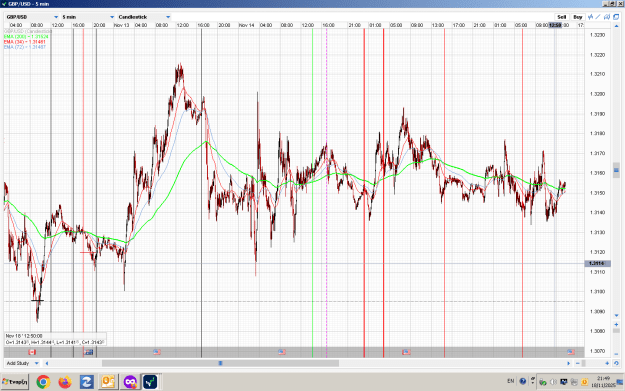Switch to the trading platform taskbar app
Viewport: 625px width, 391px height.
[x=150, y=382]
